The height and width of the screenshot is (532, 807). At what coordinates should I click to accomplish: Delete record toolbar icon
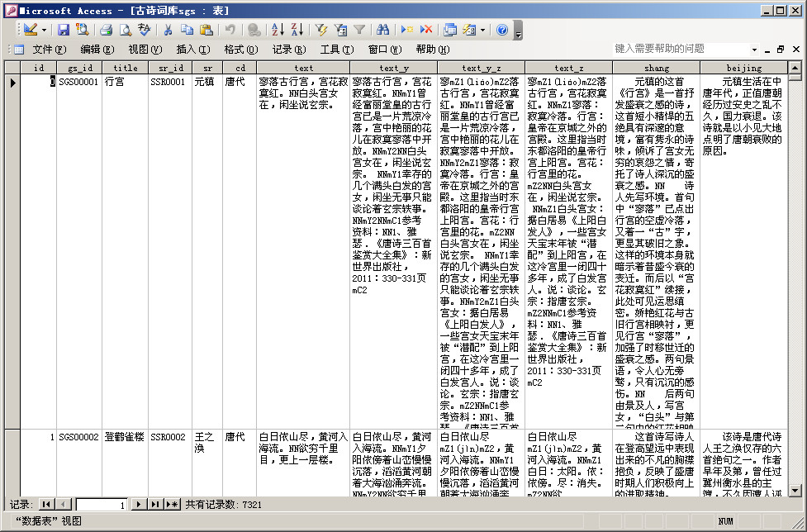[x=426, y=30]
